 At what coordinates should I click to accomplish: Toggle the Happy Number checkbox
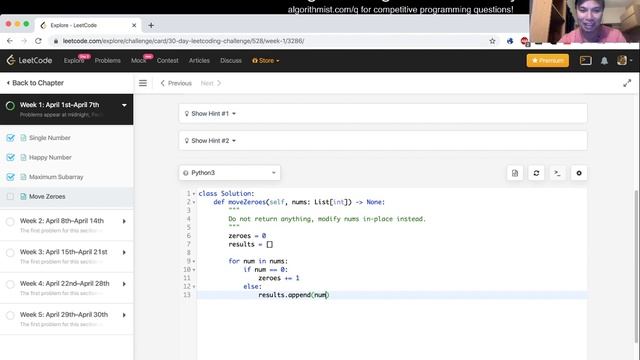(10, 158)
